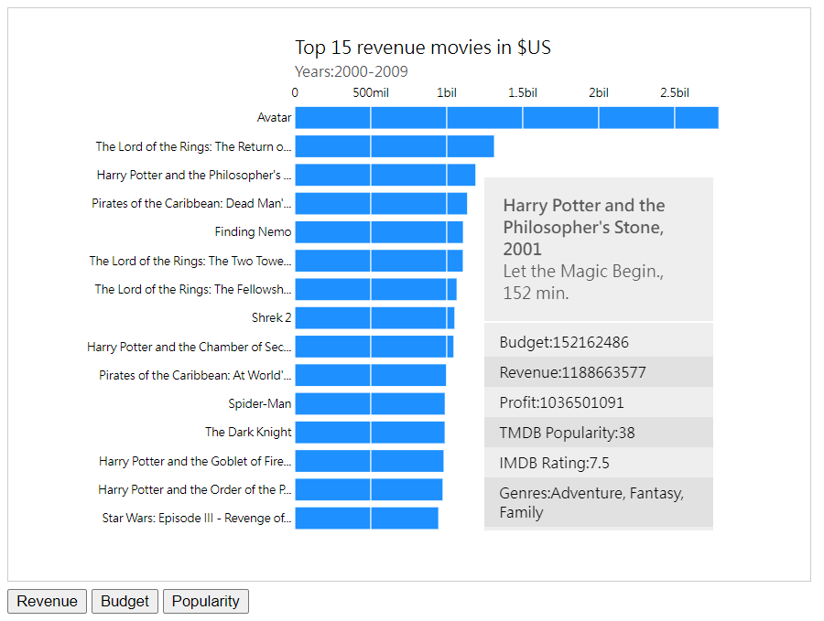Click the Return of the King bar
824x621 pixels.
point(395,146)
